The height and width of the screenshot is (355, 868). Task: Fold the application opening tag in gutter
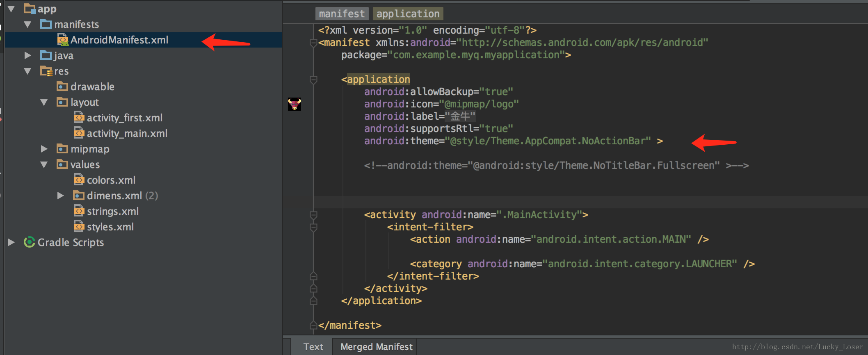313,80
